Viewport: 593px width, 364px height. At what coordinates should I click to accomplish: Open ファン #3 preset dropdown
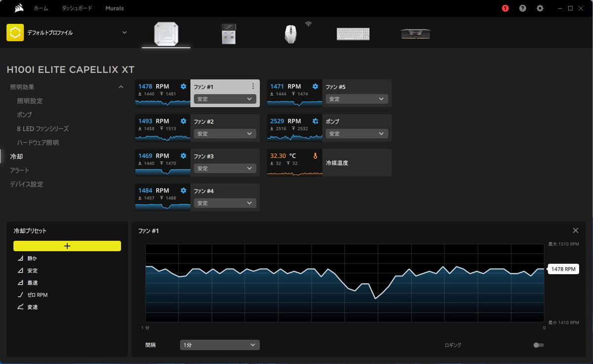[225, 168]
